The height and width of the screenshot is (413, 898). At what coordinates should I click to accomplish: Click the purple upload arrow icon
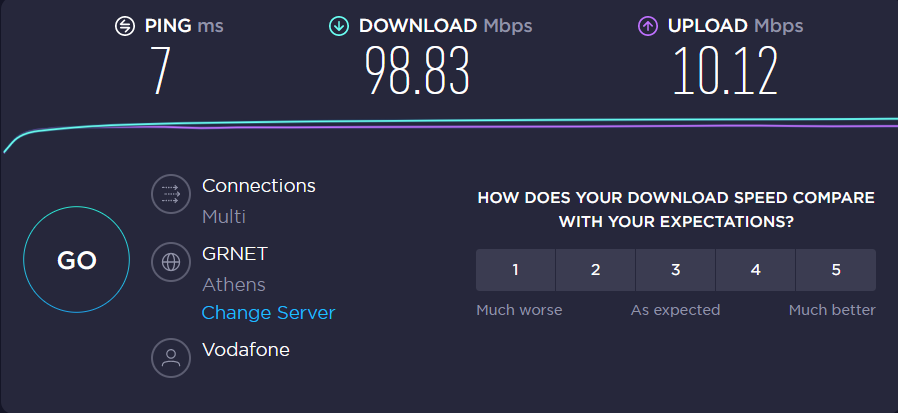(647, 26)
